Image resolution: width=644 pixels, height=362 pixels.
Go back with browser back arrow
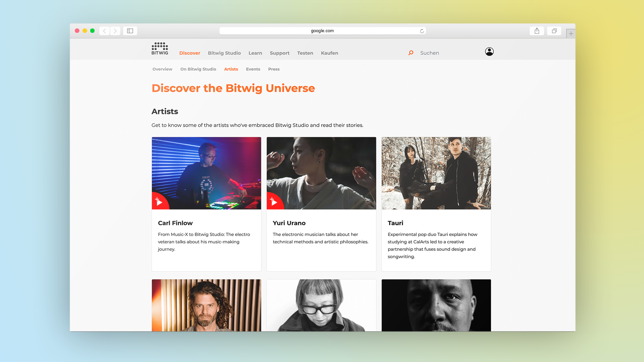click(105, 31)
